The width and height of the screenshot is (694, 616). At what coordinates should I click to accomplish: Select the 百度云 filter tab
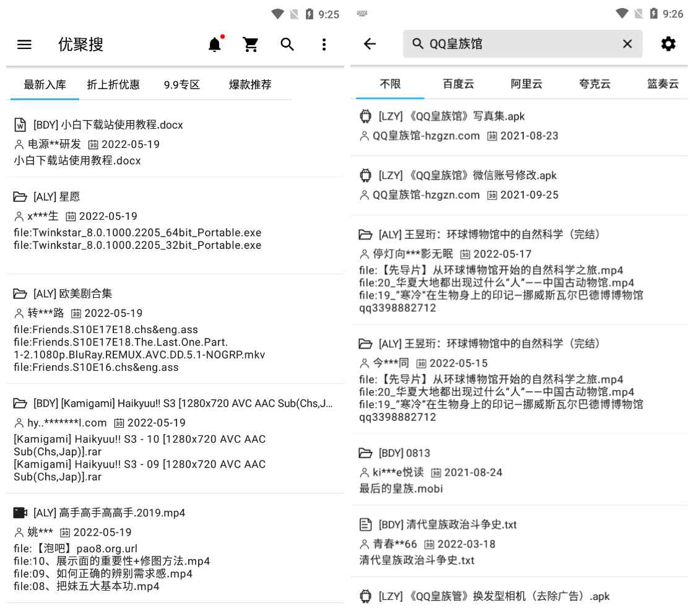pos(458,83)
